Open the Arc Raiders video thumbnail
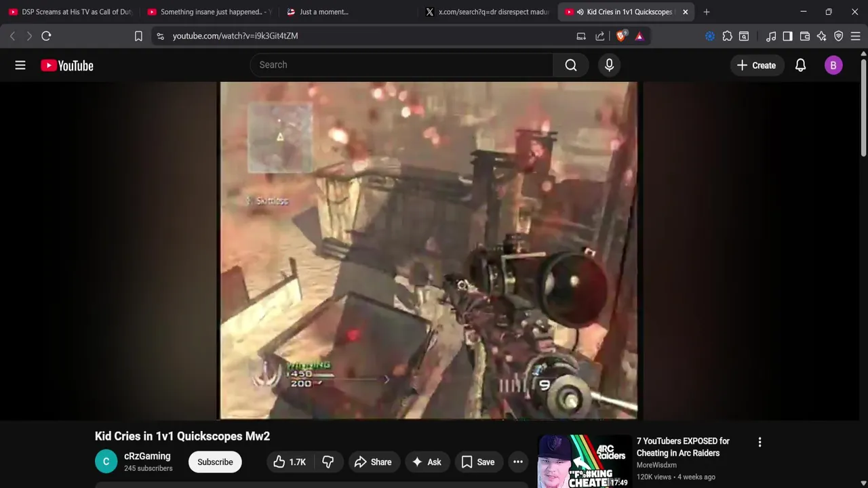The width and height of the screenshot is (868, 488). click(x=585, y=462)
